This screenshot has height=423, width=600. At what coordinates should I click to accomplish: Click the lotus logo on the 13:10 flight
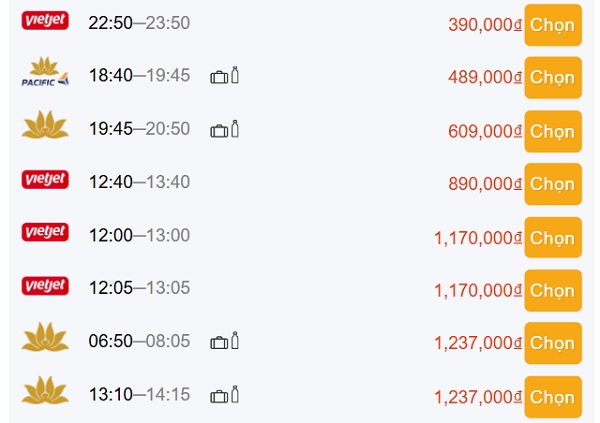click(45, 390)
